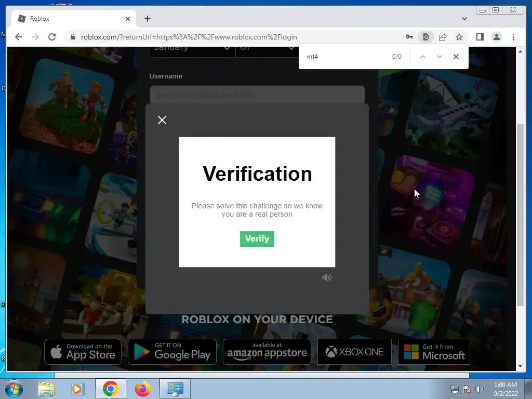Screen dimensions: 532x399
Task: Close the find bar
Action: (x=456, y=57)
